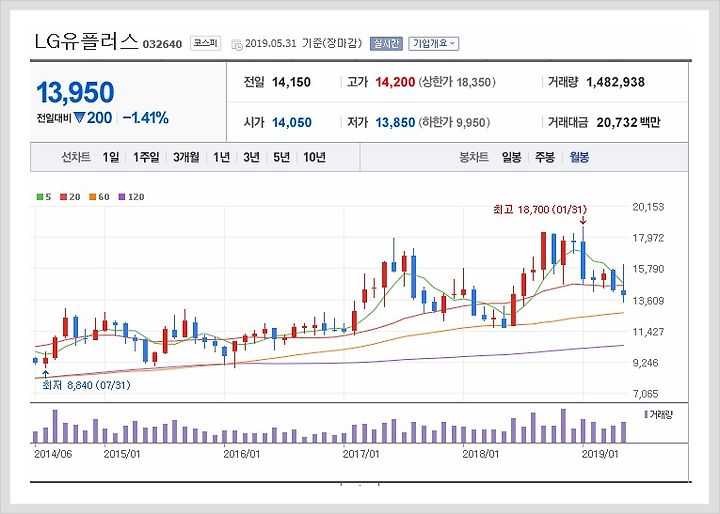This screenshot has width=720, height=514.
Task: Click the green 5-period moving average swatch
Action: [x=40, y=197]
